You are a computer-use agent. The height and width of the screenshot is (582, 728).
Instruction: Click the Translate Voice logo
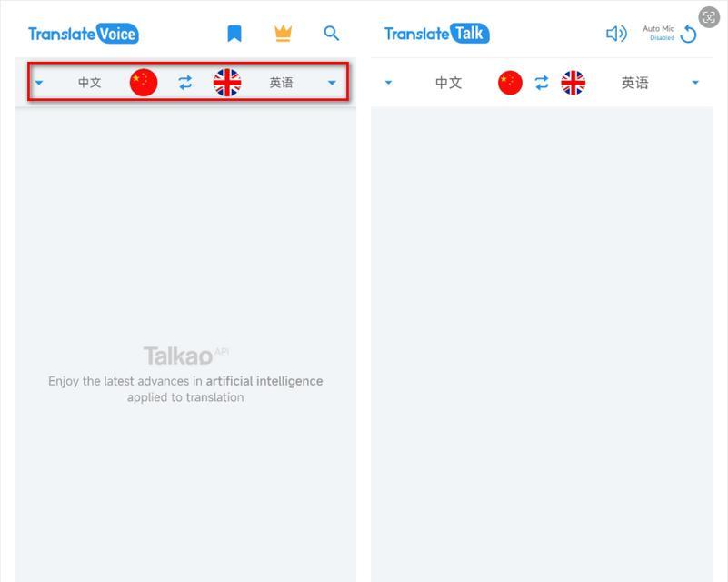(84, 34)
